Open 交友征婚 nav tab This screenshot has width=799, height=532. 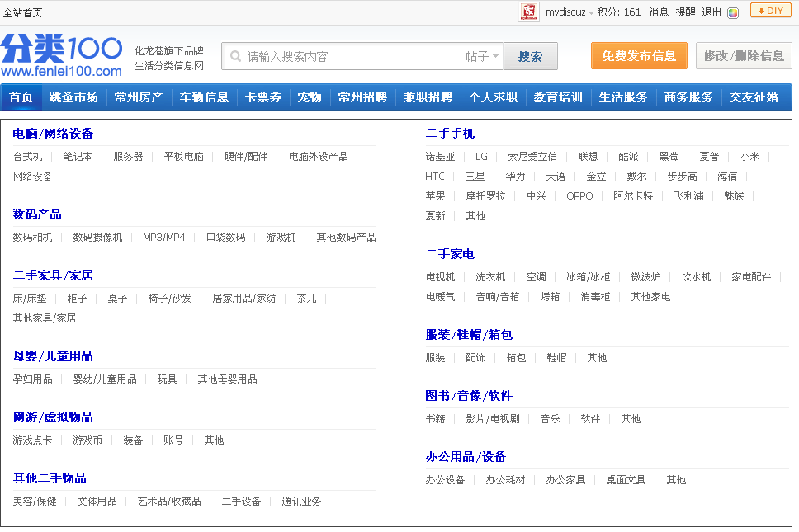pos(754,97)
